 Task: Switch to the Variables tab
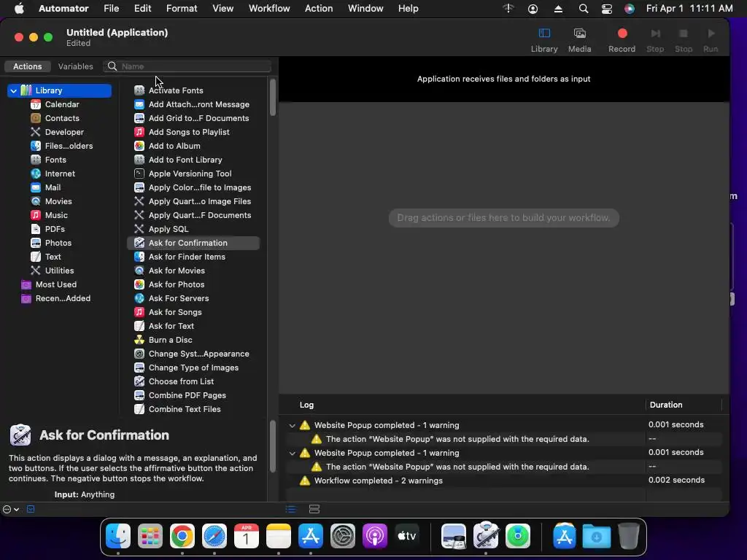point(75,66)
